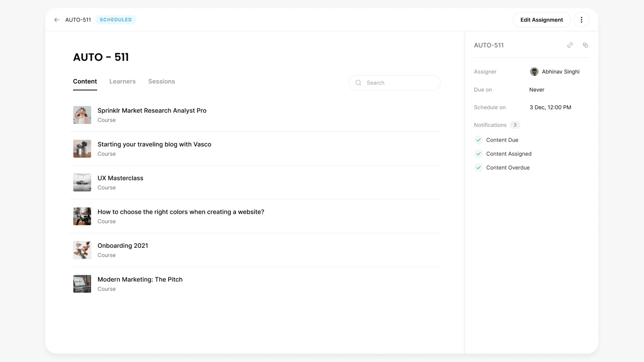Image resolution: width=644 pixels, height=362 pixels.
Task: Click the SCHEDULED status badge
Action: click(x=116, y=20)
